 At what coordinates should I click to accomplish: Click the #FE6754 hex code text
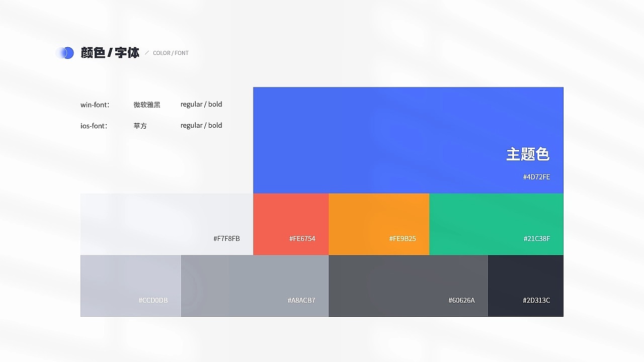tap(302, 238)
